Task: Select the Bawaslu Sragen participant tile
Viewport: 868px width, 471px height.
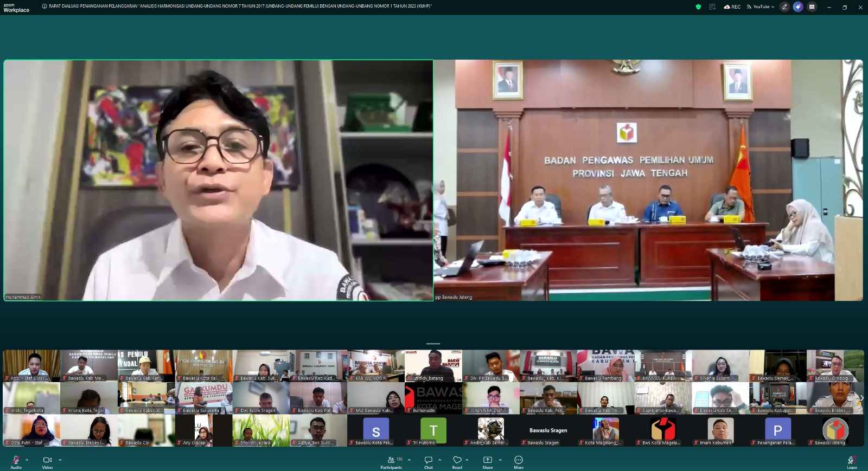Action: [x=548, y=431]
